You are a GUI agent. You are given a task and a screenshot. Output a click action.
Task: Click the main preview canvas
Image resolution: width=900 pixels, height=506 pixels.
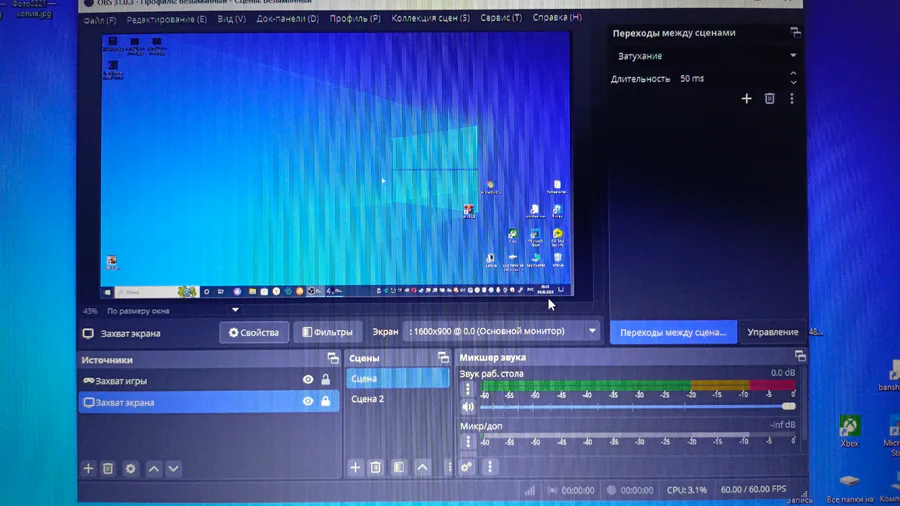[x=336, y=165]
